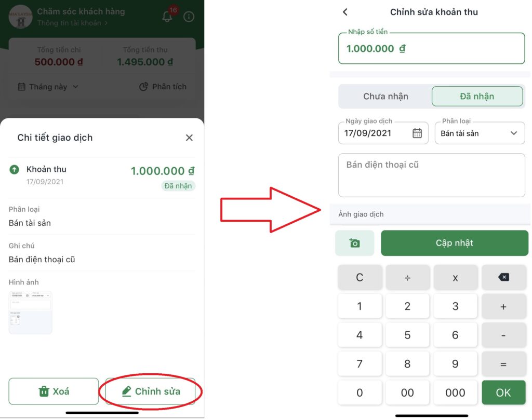This screenshot has width=532, height=420.
Task: Select the Đã nhận status
Action: click(x=477, y=96)
